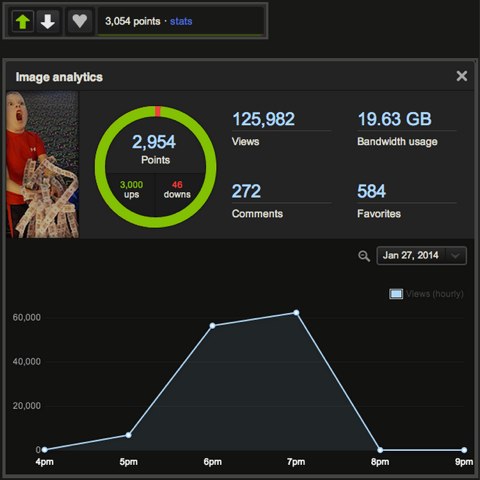Click the 60,000 axis label
This screenshot has width=480, height=480.
pos(27,317)
